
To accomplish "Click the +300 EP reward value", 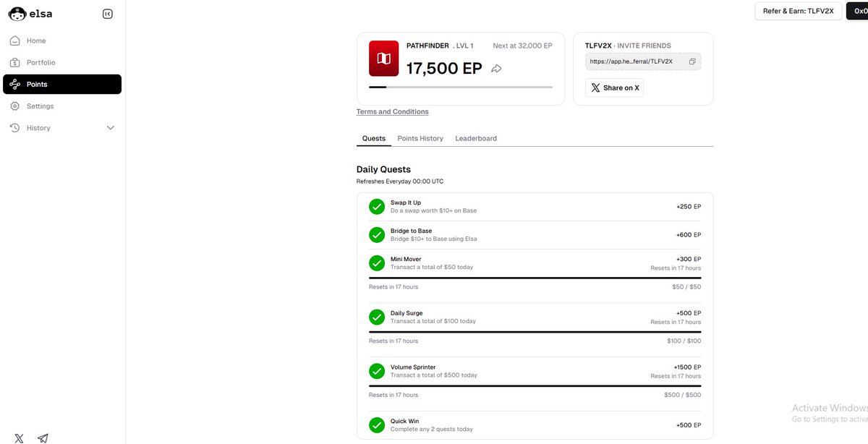I will (x=689, y=259).
